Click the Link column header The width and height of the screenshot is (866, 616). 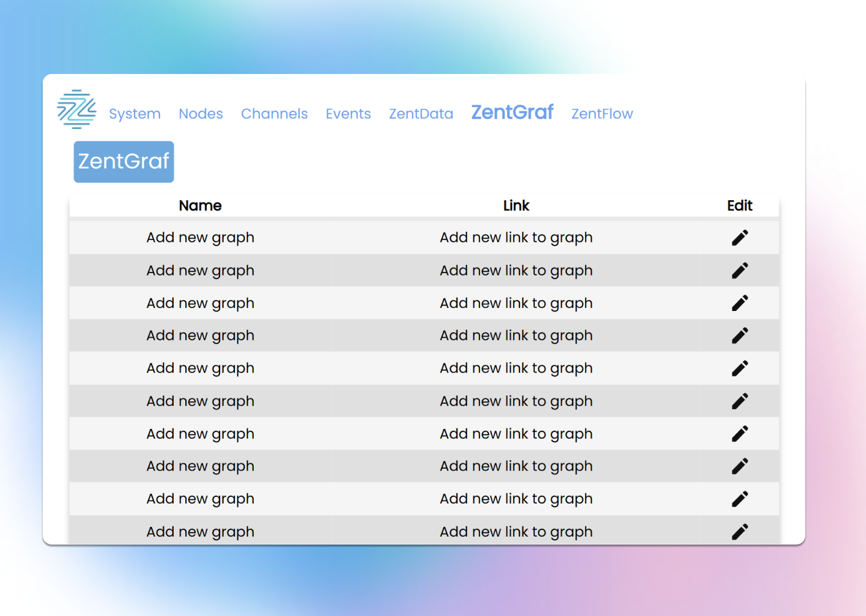tap(516, 206)
